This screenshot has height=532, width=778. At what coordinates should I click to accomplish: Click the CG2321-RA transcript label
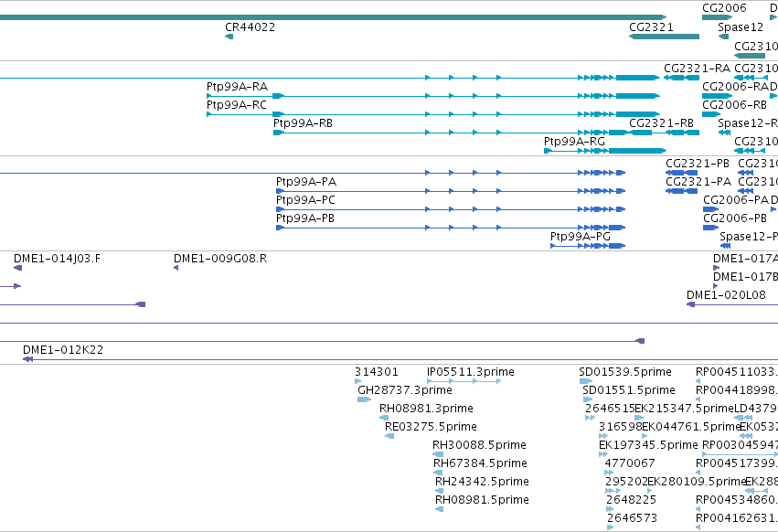[x=698, y=69]
